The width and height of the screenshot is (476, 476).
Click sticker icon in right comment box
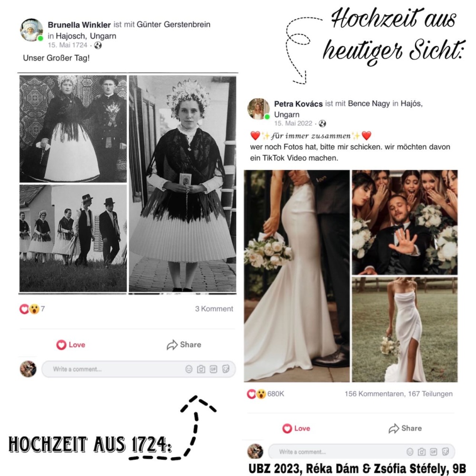click(x=446, y=452)
